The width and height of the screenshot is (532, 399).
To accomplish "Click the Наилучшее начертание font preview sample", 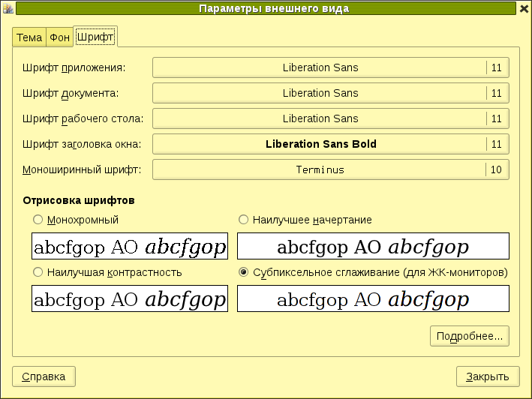I will (x=373, y=246).
